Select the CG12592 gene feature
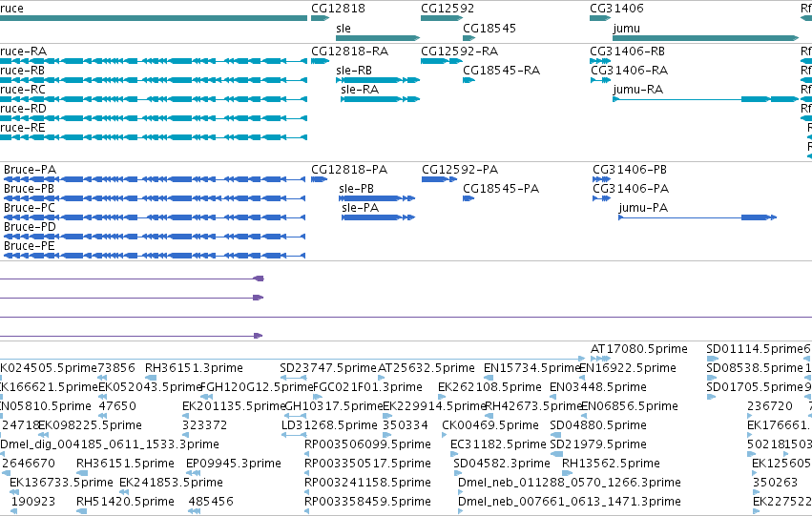The height and width of the screenshot is (516, 812). [x=442, y=18]
